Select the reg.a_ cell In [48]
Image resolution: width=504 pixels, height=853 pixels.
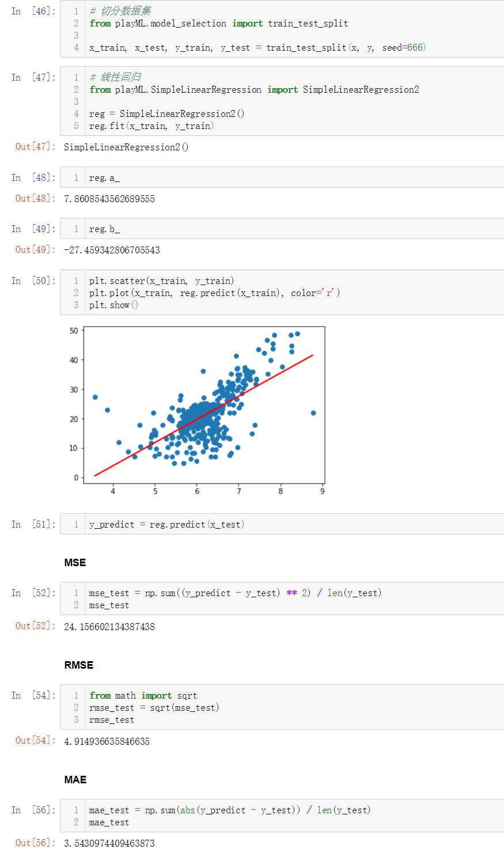(x=282, y=177)
